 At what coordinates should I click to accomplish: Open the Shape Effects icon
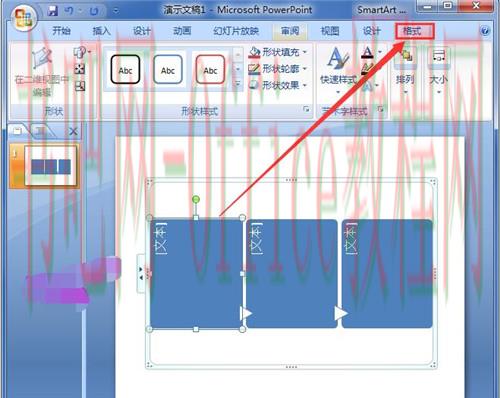[254, 85]
